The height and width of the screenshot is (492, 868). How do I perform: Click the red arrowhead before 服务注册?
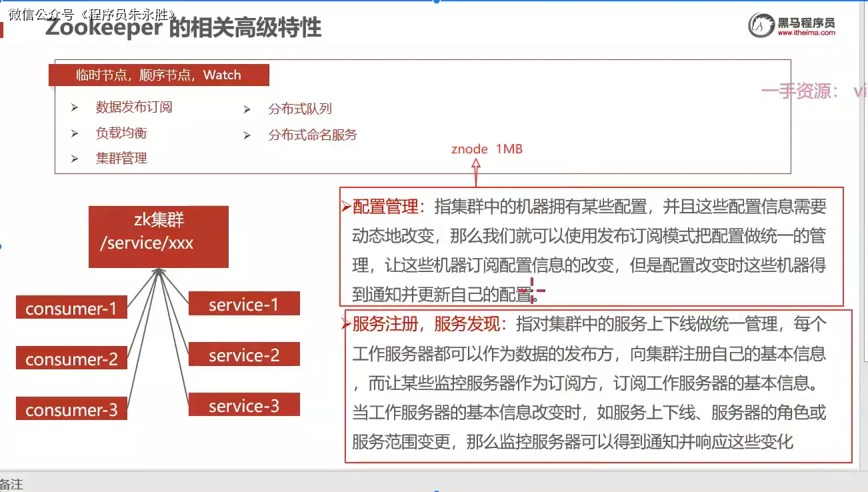pos(346,325)
